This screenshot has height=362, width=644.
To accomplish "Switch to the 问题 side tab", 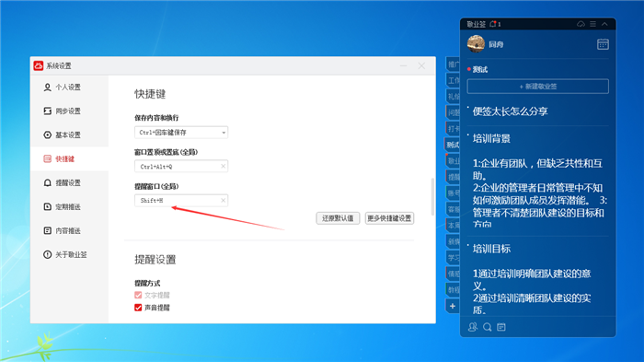I will click(x=453, y=112).
